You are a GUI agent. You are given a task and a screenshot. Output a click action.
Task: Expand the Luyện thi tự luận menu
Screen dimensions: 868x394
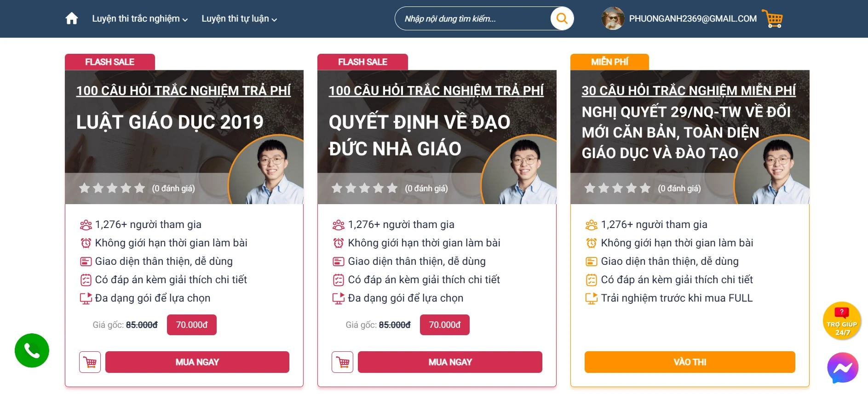(x=239, y=19)
